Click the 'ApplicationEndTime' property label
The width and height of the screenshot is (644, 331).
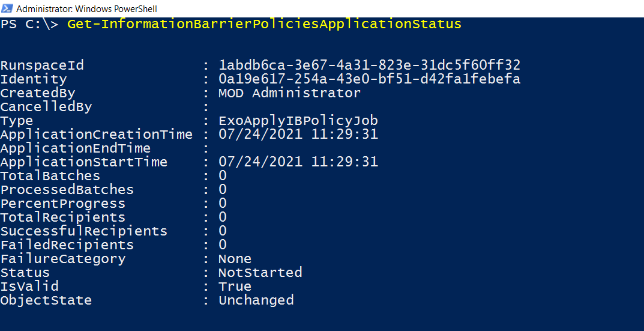pyautogui.click(x=75, y=148)
